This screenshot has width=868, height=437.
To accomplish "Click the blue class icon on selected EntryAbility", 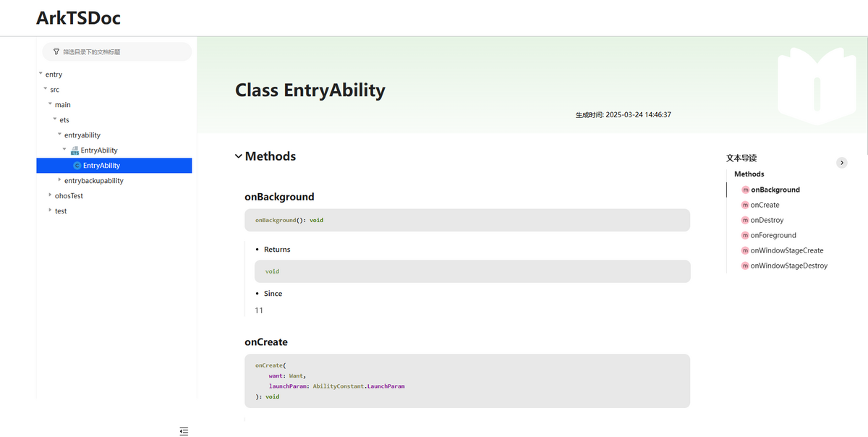I will click(x=77, y=166).
